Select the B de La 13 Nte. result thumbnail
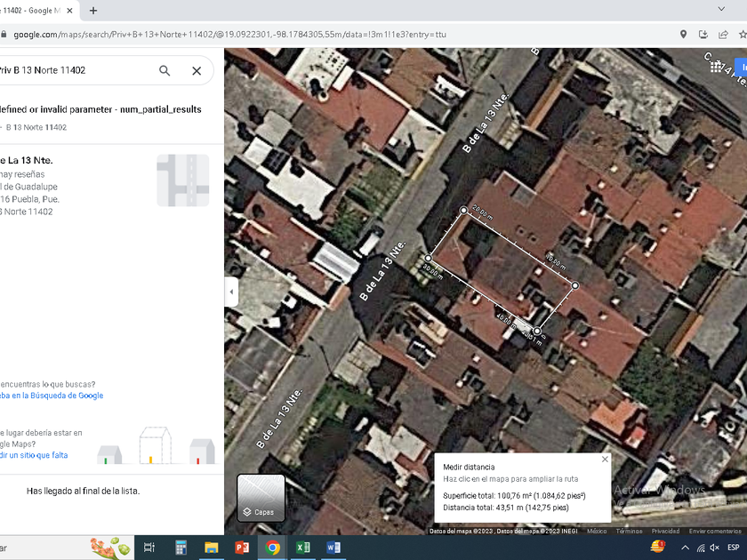Image resolution: width=747 pixels, height=560 pixels. [182, 180]
